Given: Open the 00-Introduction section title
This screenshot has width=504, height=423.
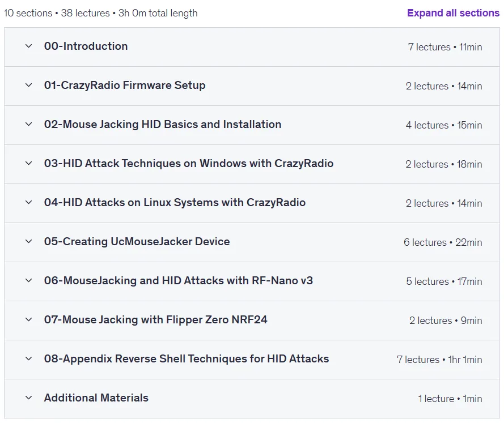Looking at the screenshot, I should [86, 46].
